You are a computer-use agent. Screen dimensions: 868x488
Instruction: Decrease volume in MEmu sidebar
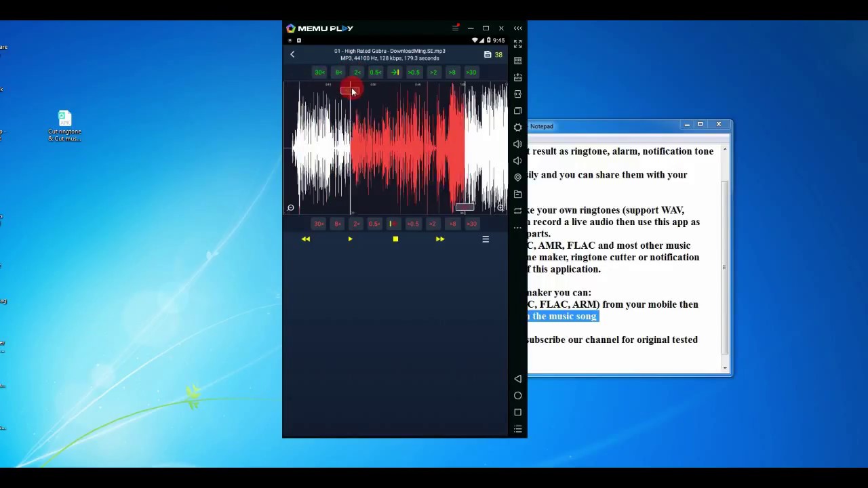[518, 161]
